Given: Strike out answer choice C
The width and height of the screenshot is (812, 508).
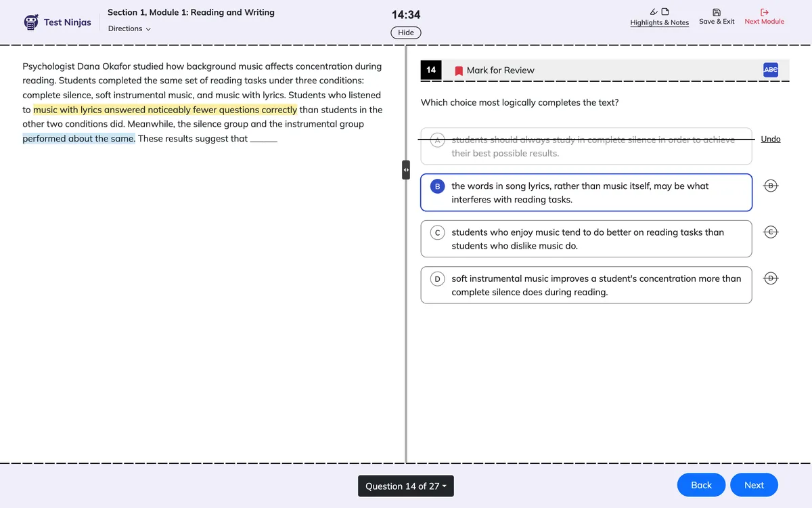Looking at the screenshot, I should tap(771, 232).
